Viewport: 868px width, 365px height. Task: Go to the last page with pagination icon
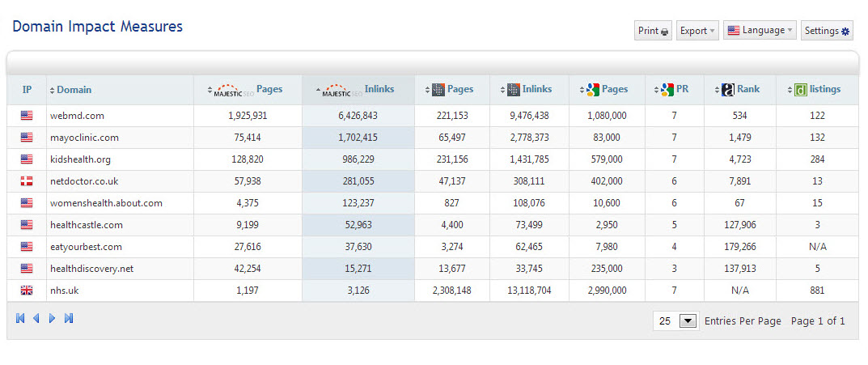69,318
